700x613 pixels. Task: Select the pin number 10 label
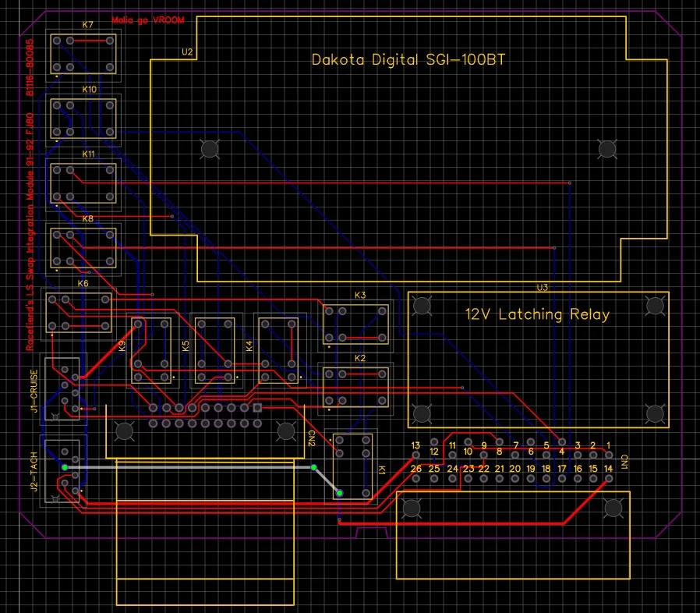[468, 452]
